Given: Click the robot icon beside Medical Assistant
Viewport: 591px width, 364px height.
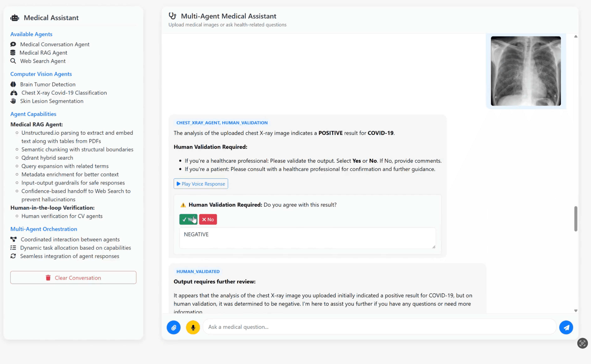Looking at the screenshot, I should (x=15, y=18).
